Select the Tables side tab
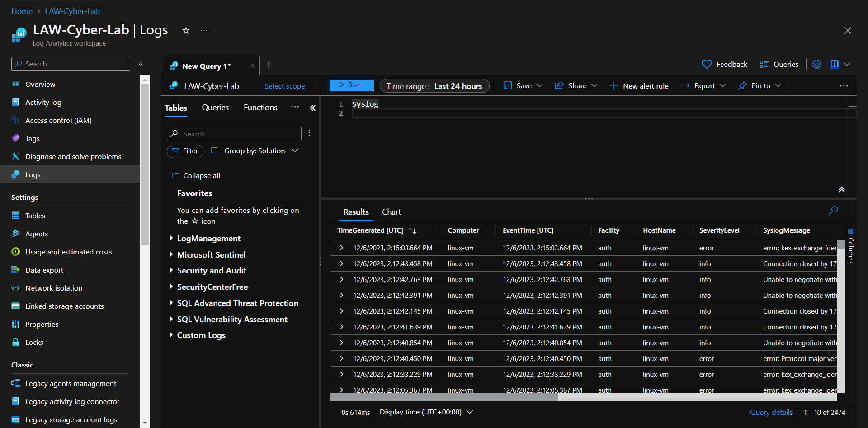 coord(176,108)
